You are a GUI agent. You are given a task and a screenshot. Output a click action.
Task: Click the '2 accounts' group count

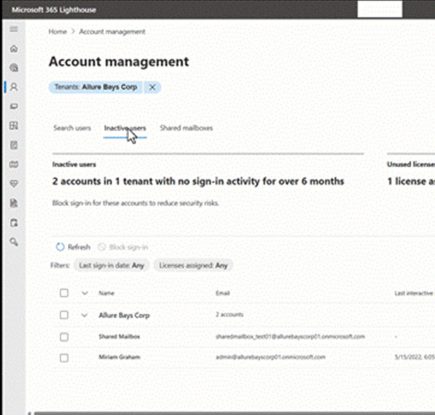point(230,315)
